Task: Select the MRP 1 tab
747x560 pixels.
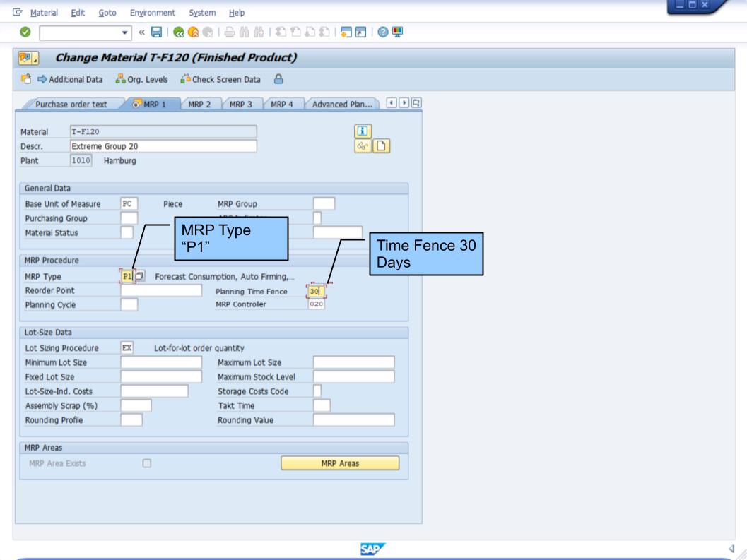Action: point(151,105)
